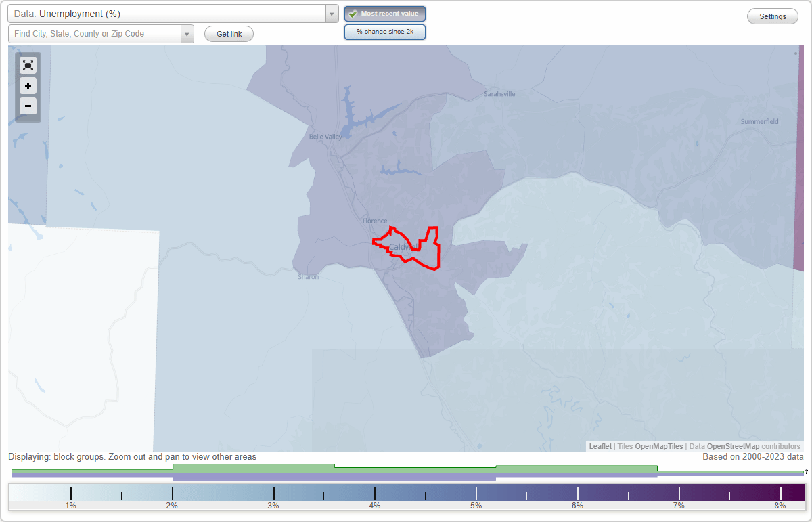812x522 pixels.
Task: Click the full-extent map icon
Action: point(28,65)
